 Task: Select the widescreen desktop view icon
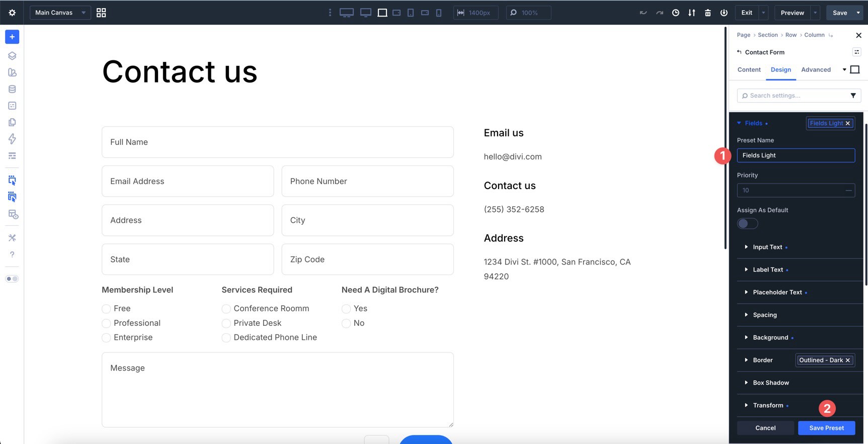click(x=347, y=13)
